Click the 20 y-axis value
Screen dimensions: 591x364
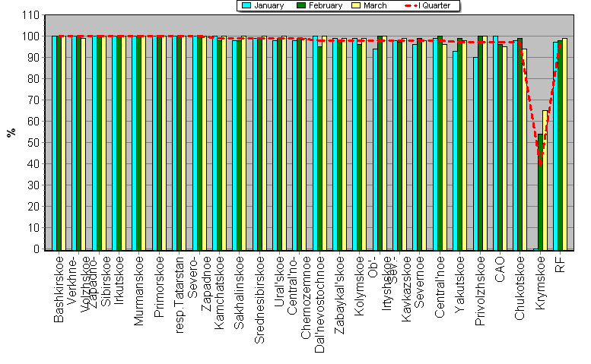pos(33,207)
